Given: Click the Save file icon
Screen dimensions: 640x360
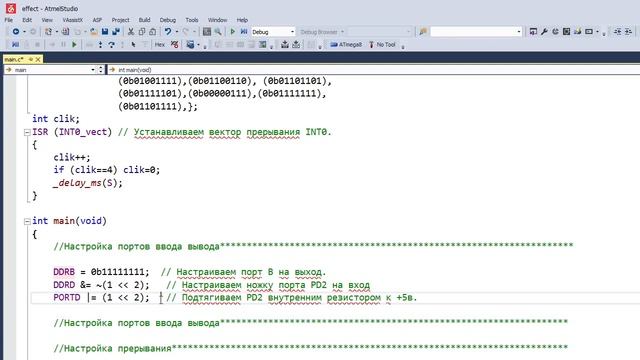Looking at the screenshot, I should coord(105,31).
